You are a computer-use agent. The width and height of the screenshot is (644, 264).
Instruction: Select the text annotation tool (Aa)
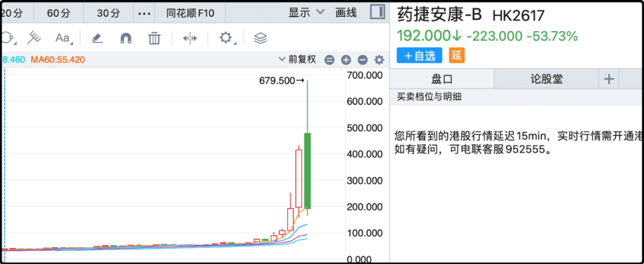[x=63, y=38]
